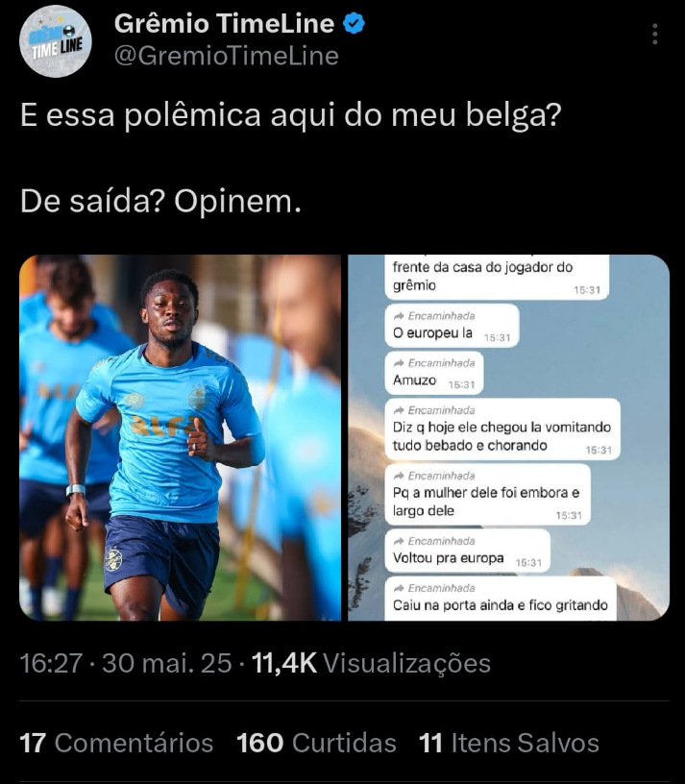Open the 11 Itens Salvos count
Image resolution: width=685 pixels, height=784 pixels.
[x=509, y=743]
